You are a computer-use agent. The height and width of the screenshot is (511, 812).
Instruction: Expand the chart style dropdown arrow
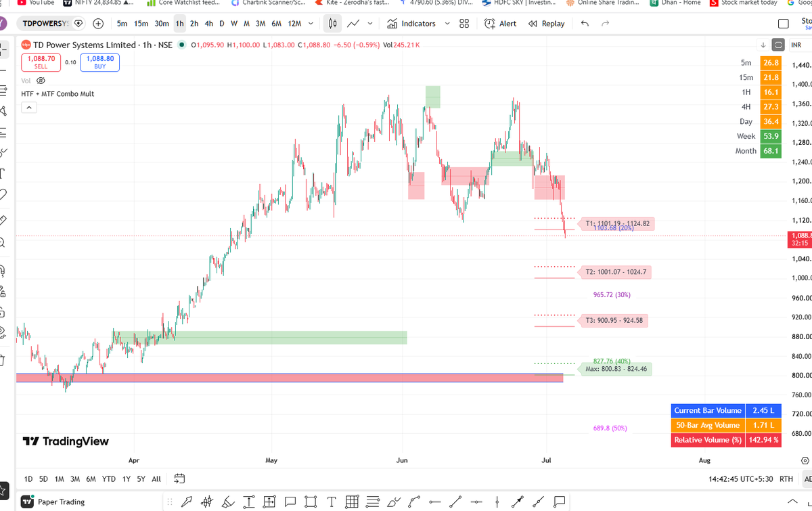point(370,24)
